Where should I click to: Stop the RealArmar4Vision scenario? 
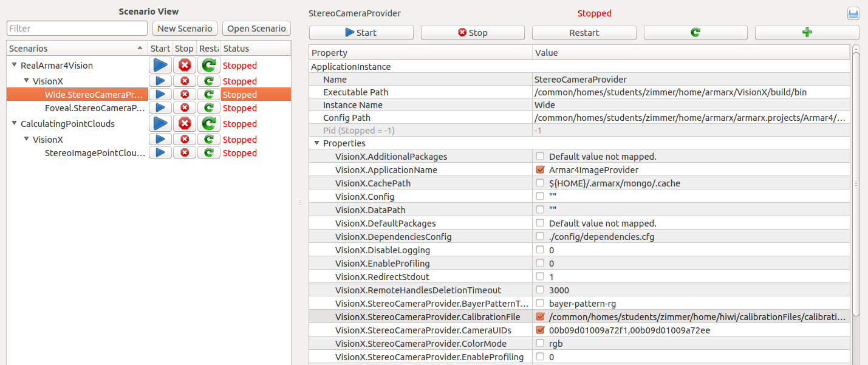tap(185, 65)
